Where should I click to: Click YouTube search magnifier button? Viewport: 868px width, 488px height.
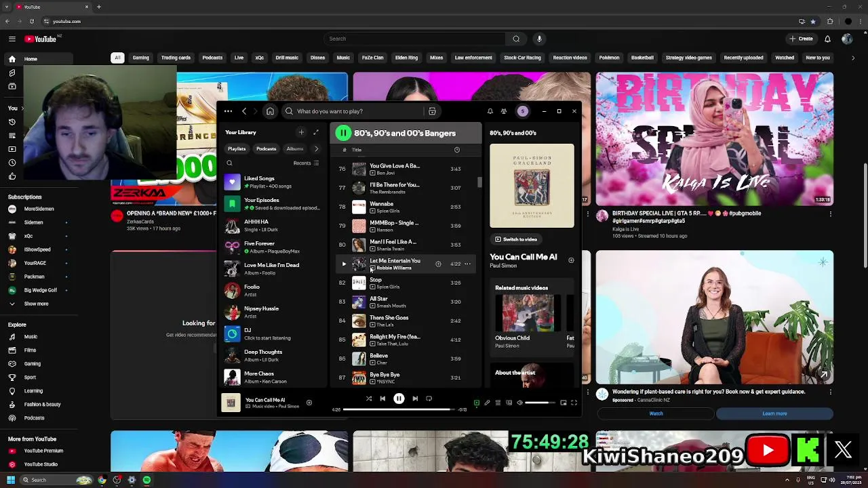click(x=516, y=39)
